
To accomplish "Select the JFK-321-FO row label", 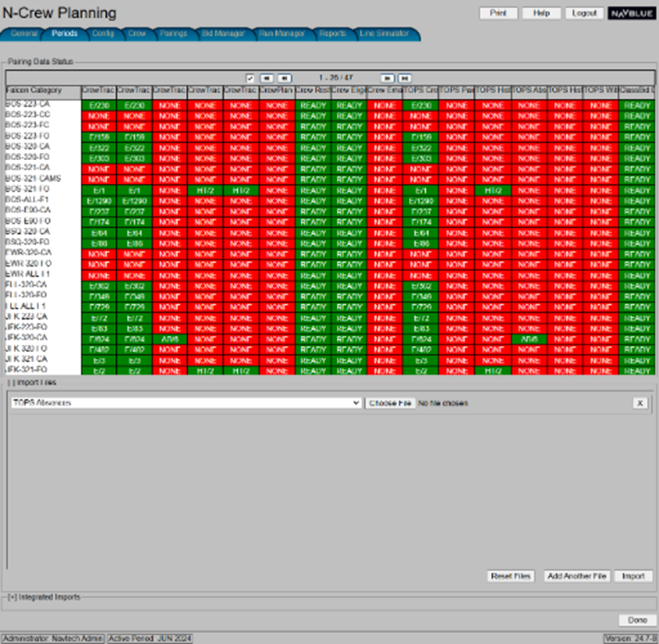I will 26,369.
